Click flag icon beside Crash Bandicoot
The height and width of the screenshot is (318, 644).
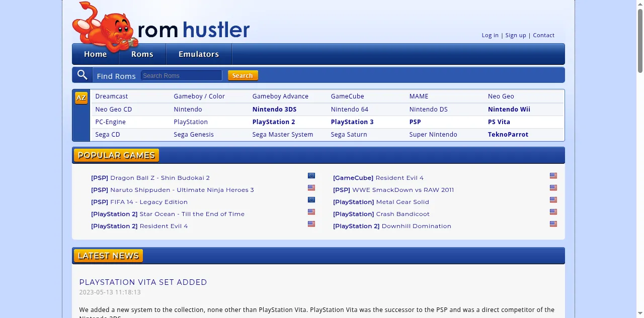[553, 212]
